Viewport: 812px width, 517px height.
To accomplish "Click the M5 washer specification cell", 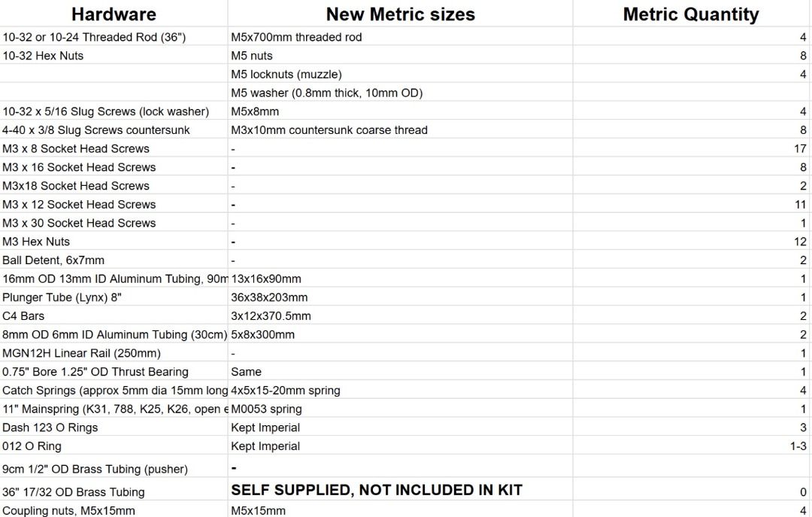I will [x=326, y=93].
